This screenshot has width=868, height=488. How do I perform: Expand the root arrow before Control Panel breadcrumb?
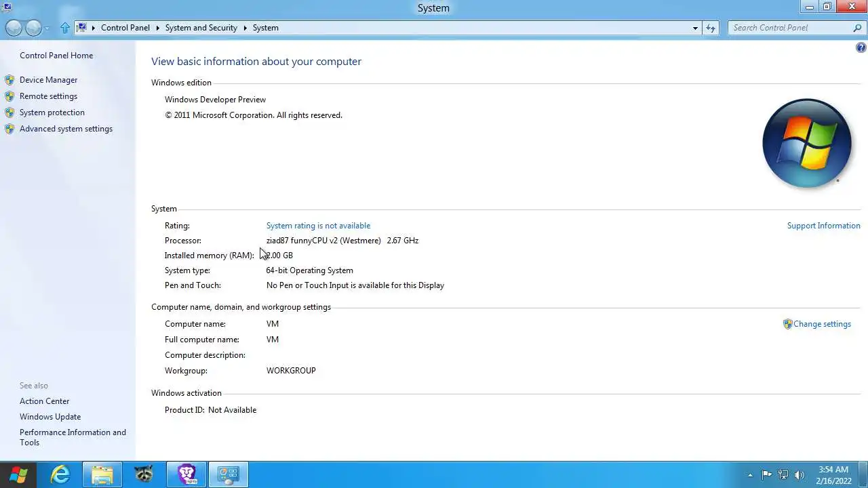94,28
